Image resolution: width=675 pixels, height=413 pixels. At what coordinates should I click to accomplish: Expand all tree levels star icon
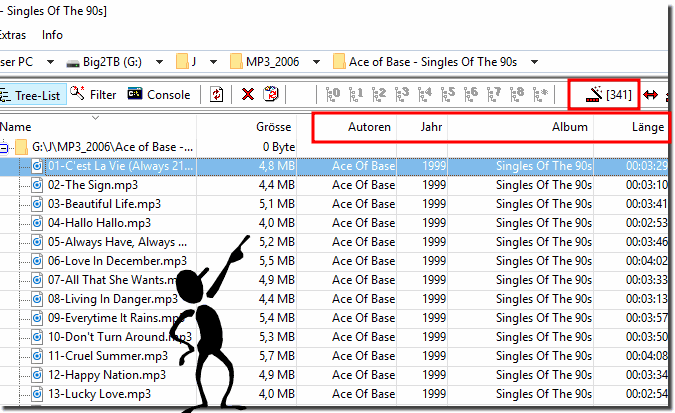540,94
